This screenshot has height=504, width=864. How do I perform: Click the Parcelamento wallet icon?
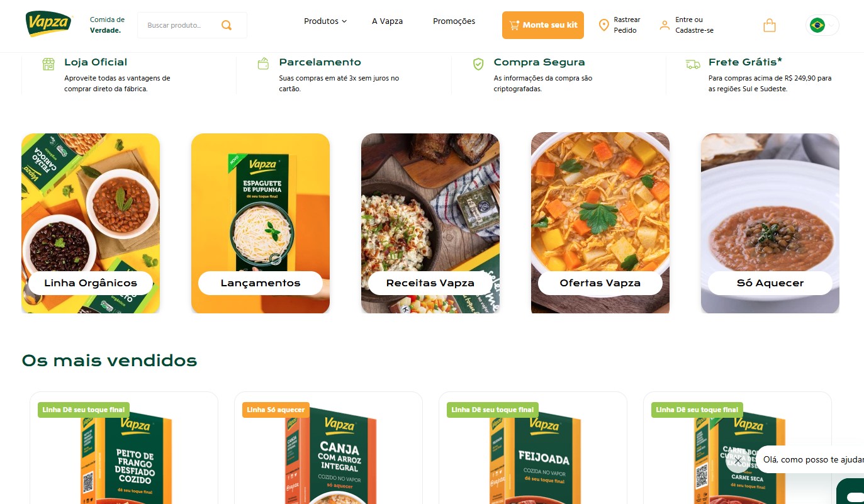(263, 64)
